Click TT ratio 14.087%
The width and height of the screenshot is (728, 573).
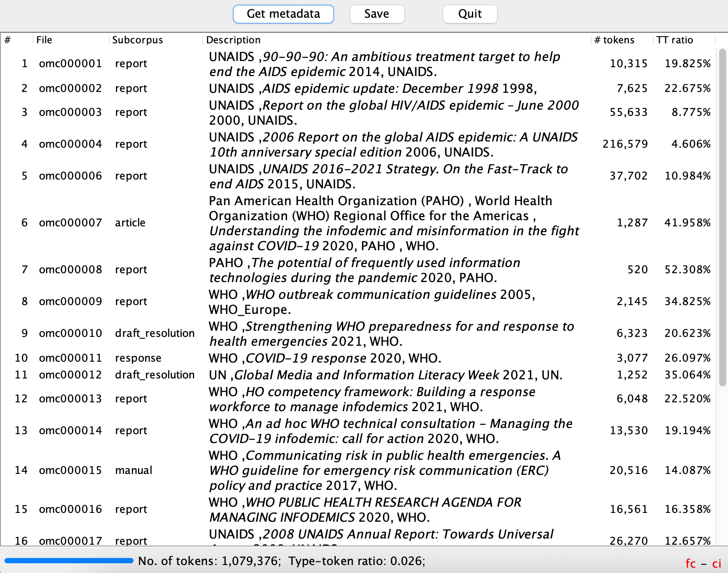tap(688, 470)
